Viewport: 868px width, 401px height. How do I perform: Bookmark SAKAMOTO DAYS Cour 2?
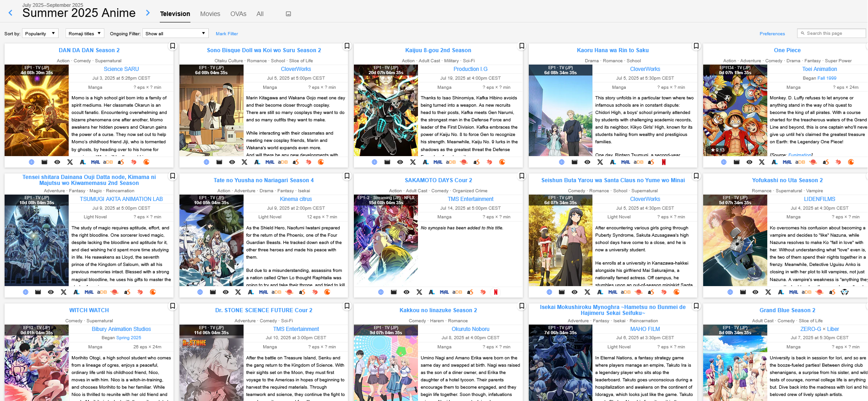(522, 176)
